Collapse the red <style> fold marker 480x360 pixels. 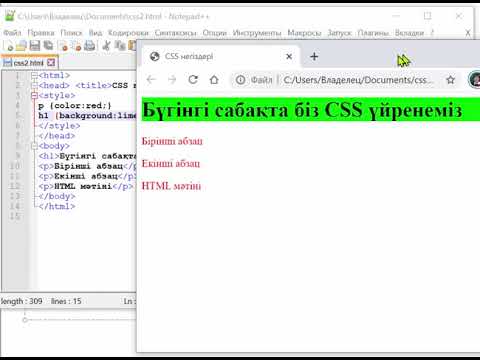coord(34,96)
